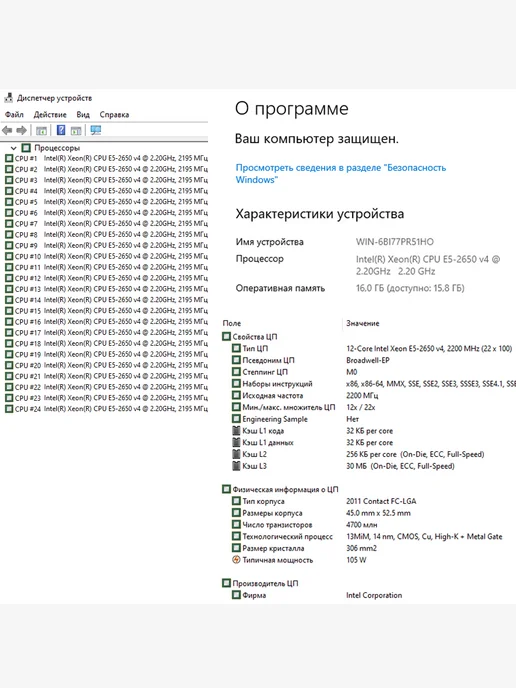Click the Back arrow in Device Manager toolbar

pos(7,130)
